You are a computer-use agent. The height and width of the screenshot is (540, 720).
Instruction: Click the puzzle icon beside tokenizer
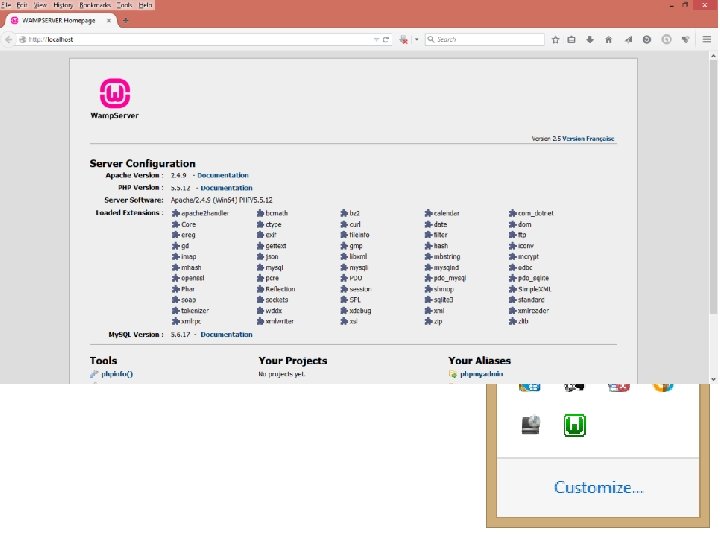[175, 311]
